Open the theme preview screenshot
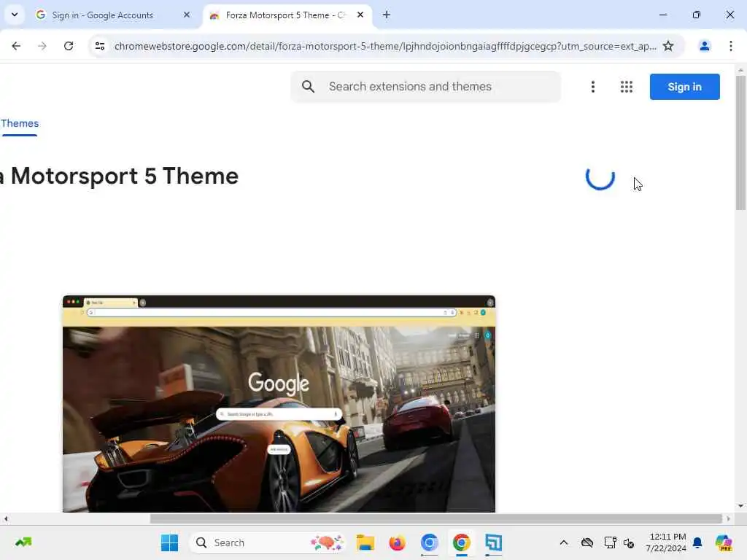Viewport: 747px width, 560px height. click(279, 404)
